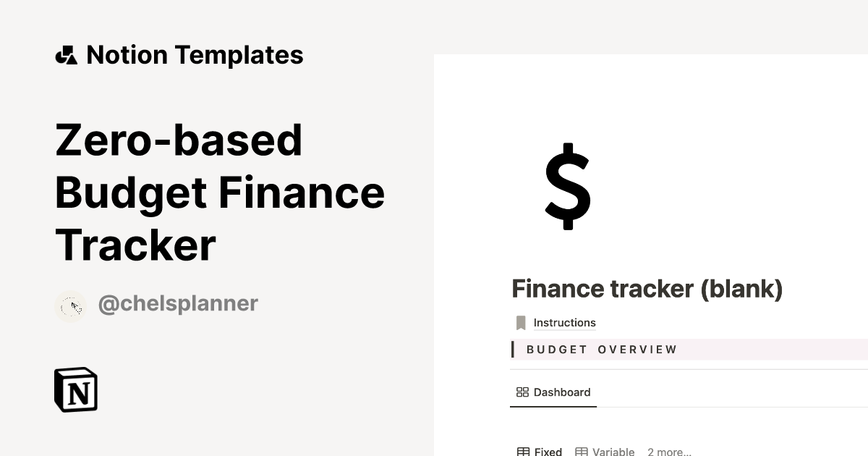Click @chelsplanner's profile avatar icon
The image size is (868, 456).
point(70,303)
